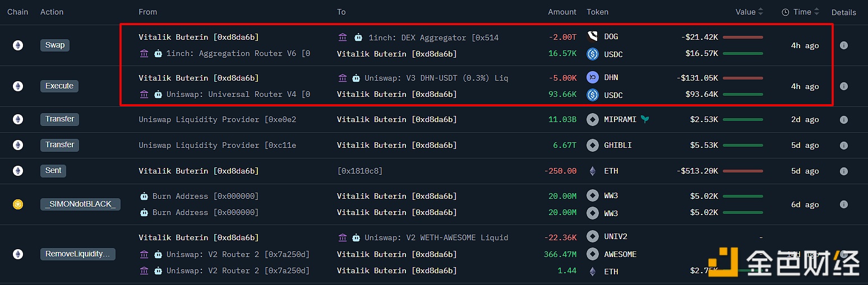Click the info icon on the Swap row
Image resolution: width=868 pixels, height=285 pixels.
pyautogui.click(x=843, y=45)
